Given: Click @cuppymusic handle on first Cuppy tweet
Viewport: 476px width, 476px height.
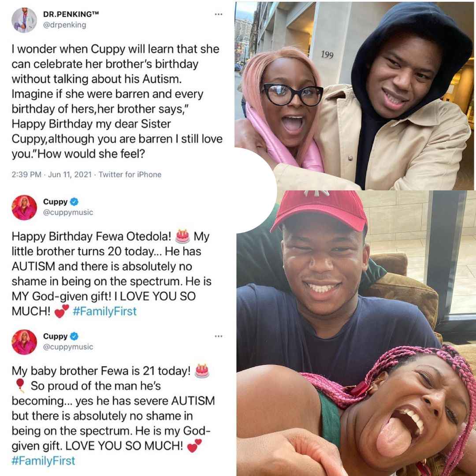Looking at the screenshot, I should pyautogui.click(x=68, y=212).
